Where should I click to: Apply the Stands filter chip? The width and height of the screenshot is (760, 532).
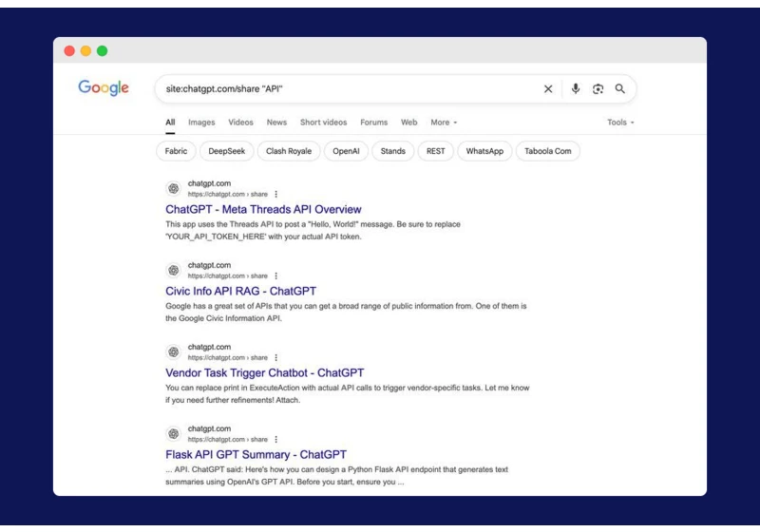(x=392, y=151)
